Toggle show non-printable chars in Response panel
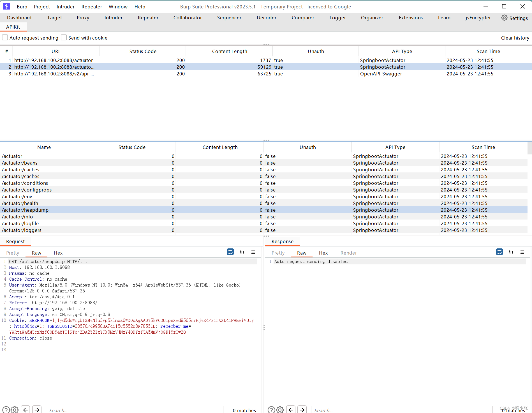The height and width of the screenshot is (413, 532). click(x=511, y=252)
